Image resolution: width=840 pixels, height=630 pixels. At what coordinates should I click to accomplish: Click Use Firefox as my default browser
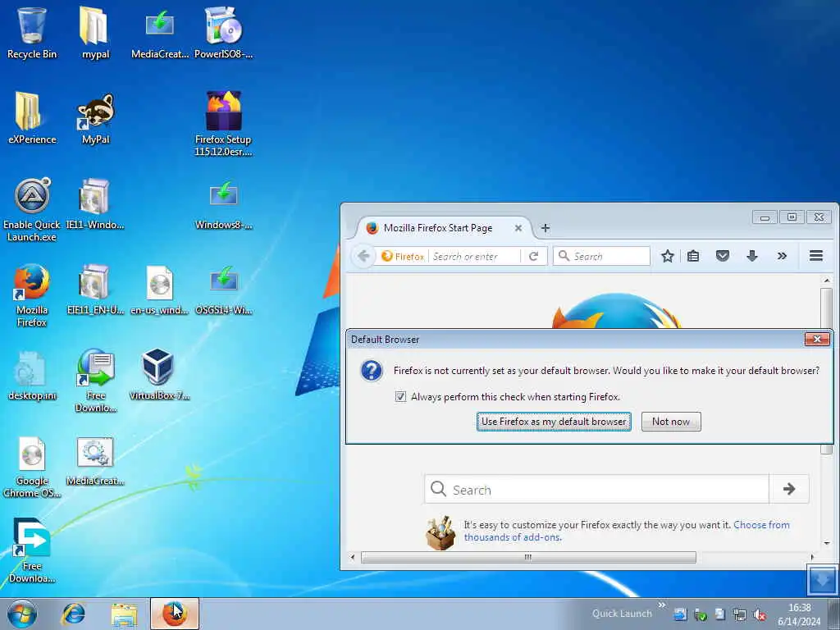click(x=554, y=422)
